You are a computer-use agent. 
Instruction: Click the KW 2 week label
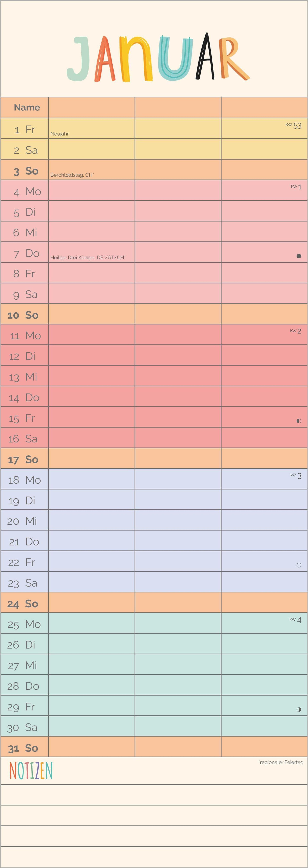[x=296, y=331]
